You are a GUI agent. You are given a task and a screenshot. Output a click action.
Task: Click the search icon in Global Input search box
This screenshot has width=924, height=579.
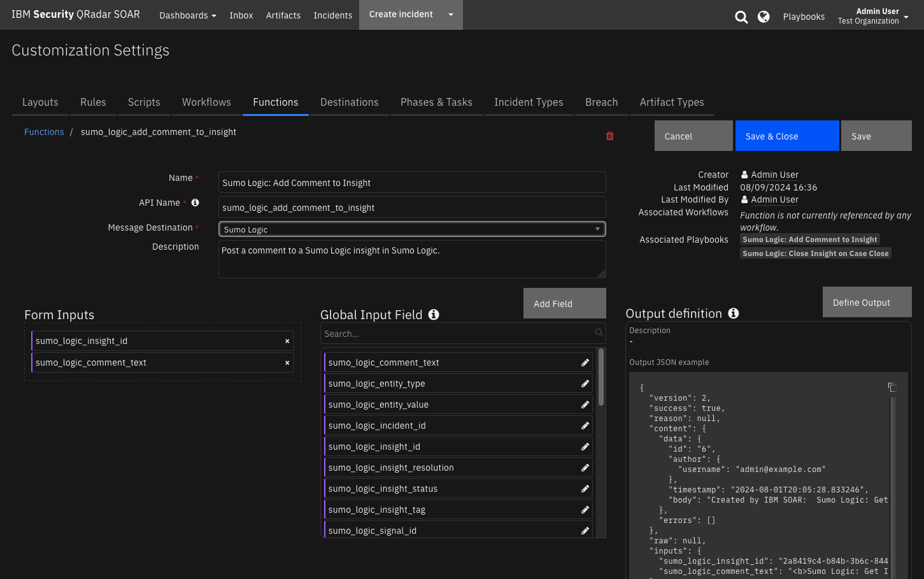tap(599, 332)
